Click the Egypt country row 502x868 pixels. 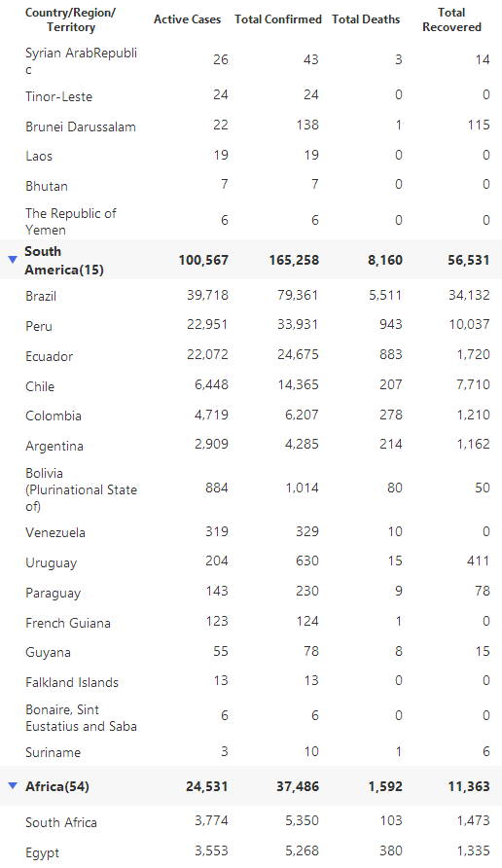251,852
